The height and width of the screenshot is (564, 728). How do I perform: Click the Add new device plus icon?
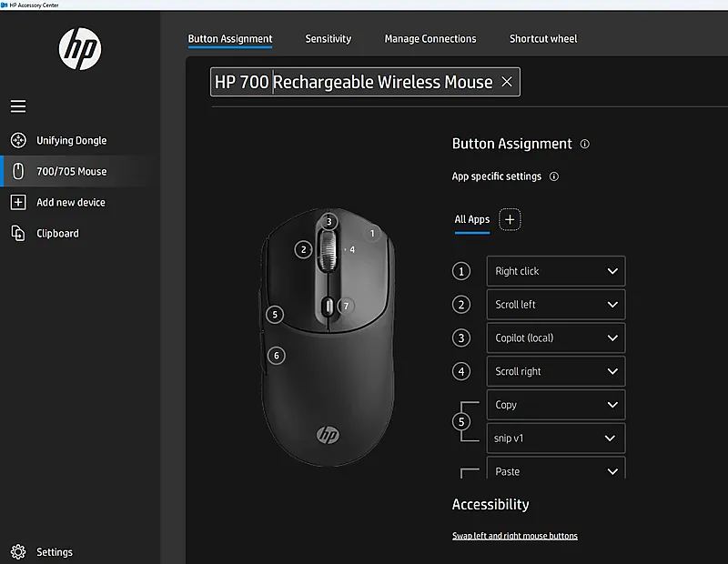[x=18, y=202]
